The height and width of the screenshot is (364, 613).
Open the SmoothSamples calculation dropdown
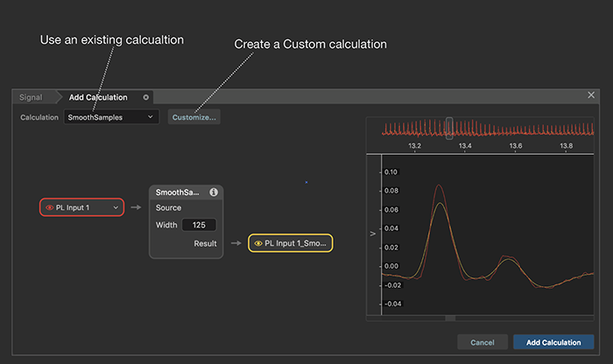click(111, 117)
